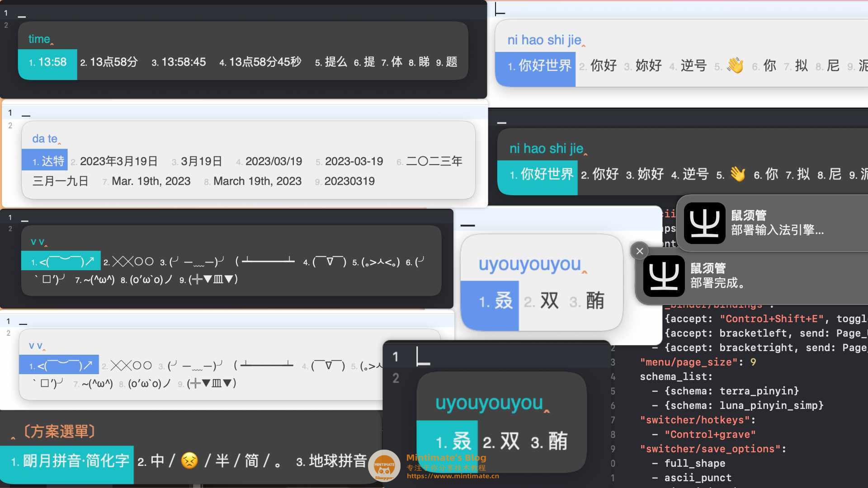Choose the 地球拼音 schema option
Image resolution: width=868 pixels, height=488 pixels.
point(337,461)
